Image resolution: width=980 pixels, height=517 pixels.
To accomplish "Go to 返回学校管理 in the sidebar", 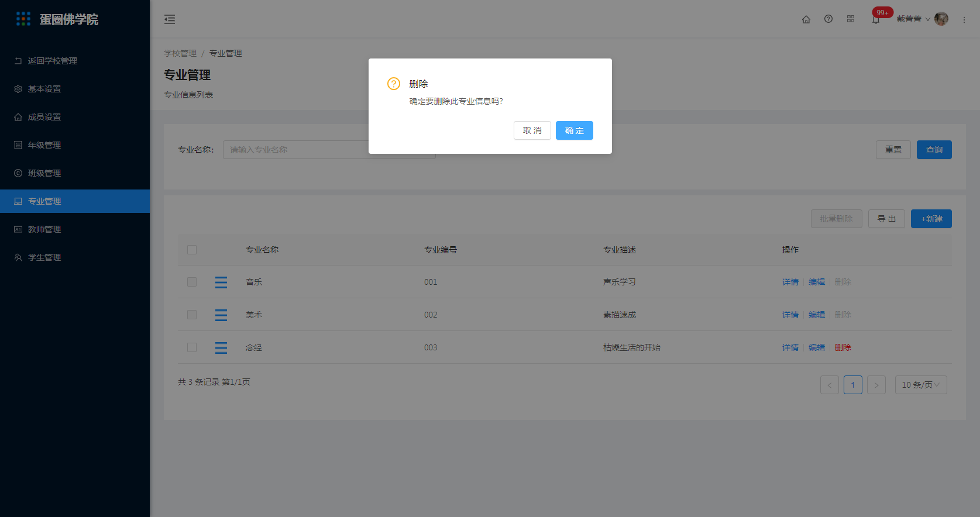I will point(75,61).
